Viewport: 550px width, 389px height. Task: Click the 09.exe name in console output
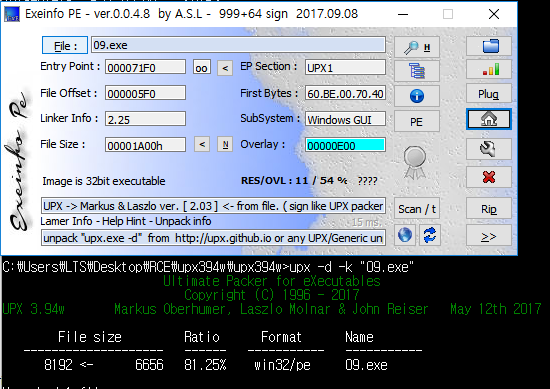366,365
